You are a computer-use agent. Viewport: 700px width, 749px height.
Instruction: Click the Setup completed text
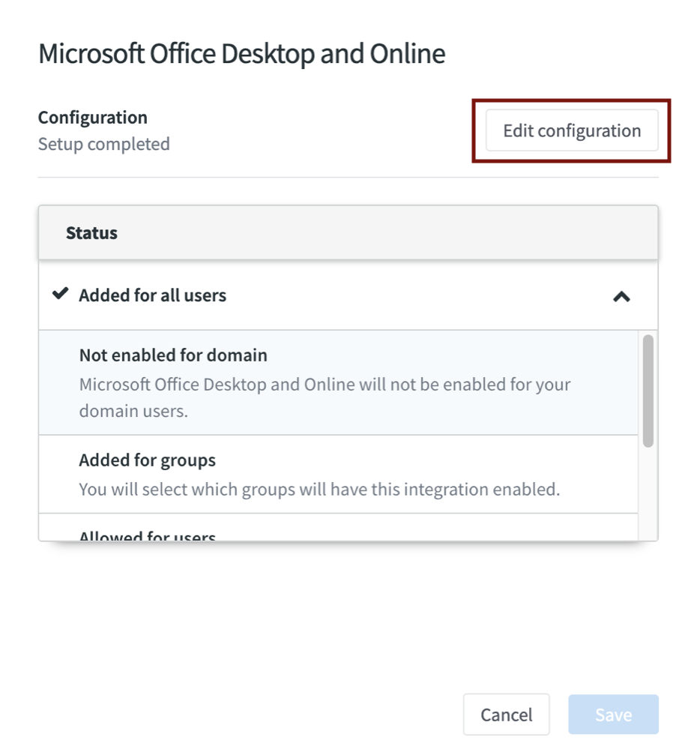tap(103, 144)
